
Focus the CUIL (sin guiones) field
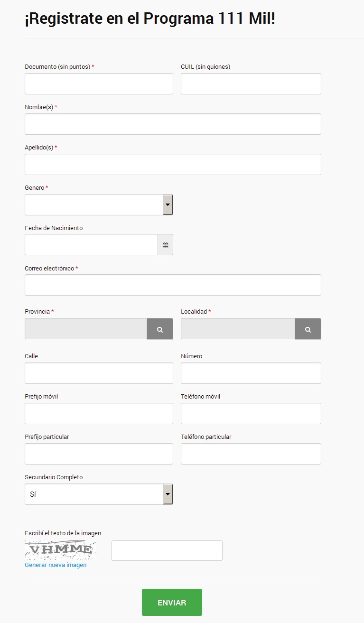tap(251, 84)
